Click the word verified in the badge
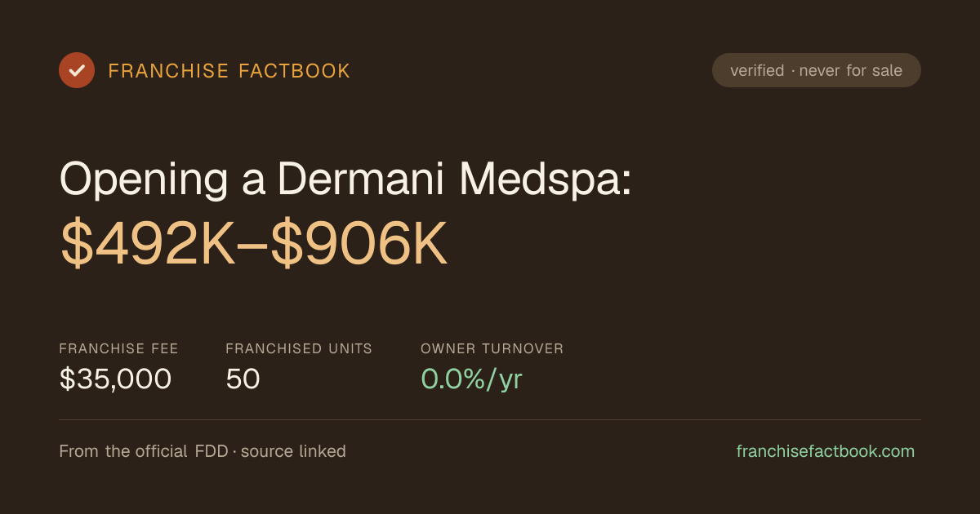980x514 pixels. click(x=757, y=70)
